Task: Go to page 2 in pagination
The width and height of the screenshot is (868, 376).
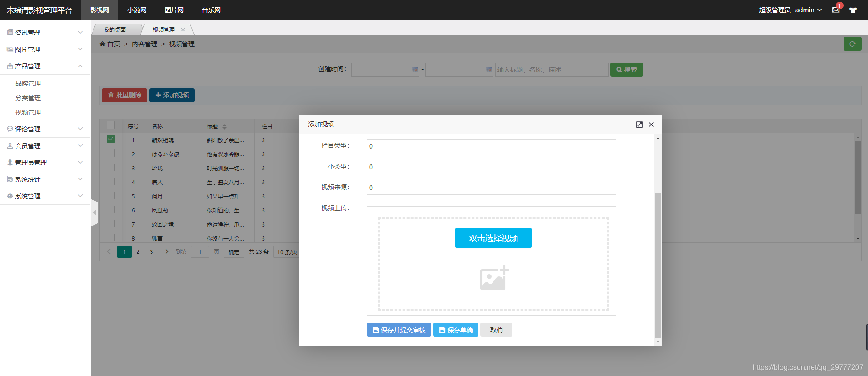Action: [x=138, y=252]
